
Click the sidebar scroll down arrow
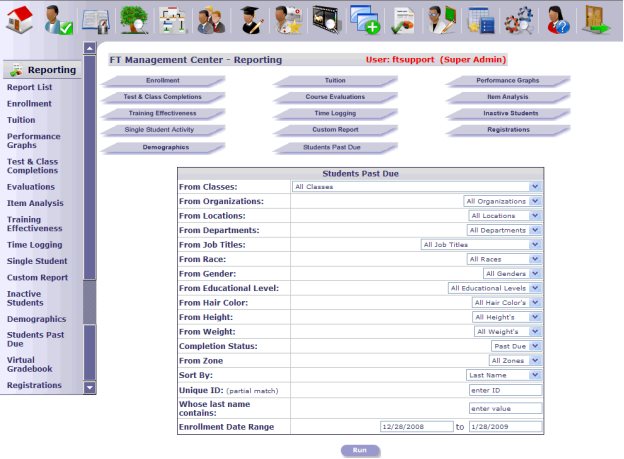coord(90,386)
